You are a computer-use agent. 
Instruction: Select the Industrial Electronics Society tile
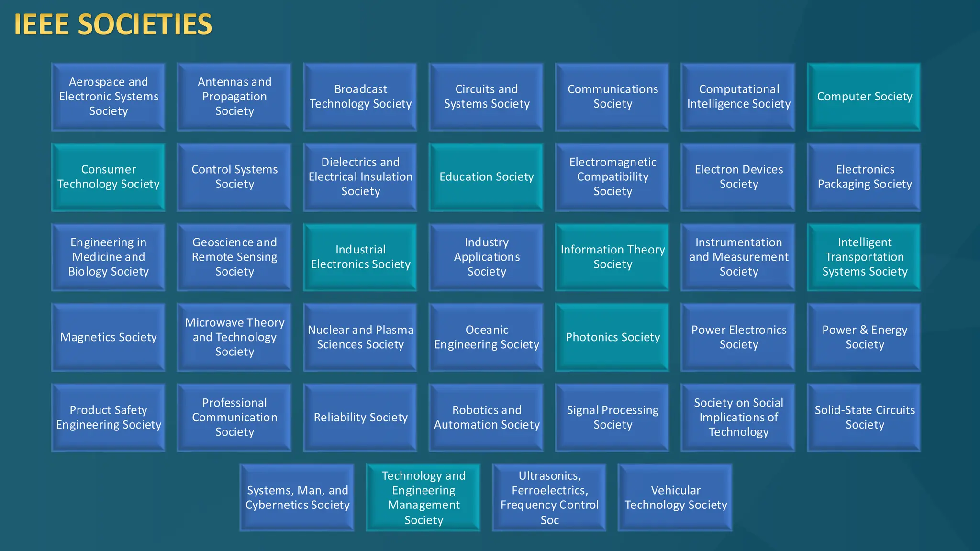tap(360, 257)
